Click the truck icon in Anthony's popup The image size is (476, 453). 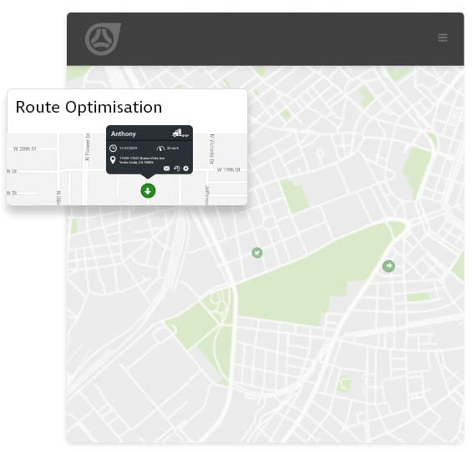pyautogui.click(x=180, y=133)
